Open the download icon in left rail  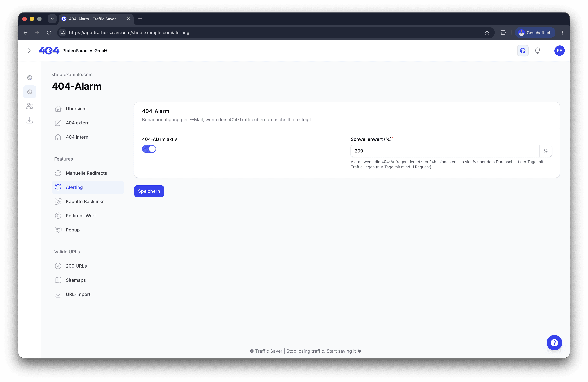pos(30,120)
